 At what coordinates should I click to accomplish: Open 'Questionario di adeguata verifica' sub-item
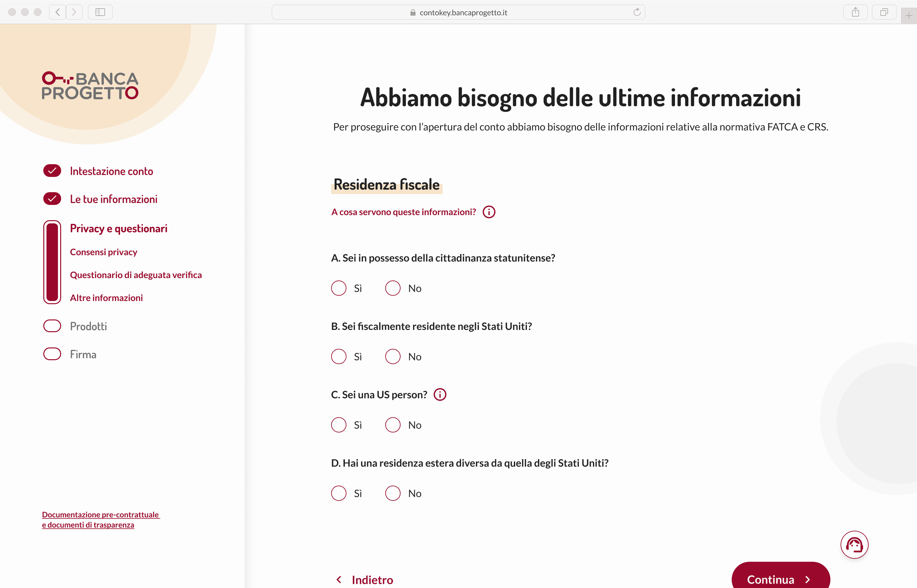136,275
